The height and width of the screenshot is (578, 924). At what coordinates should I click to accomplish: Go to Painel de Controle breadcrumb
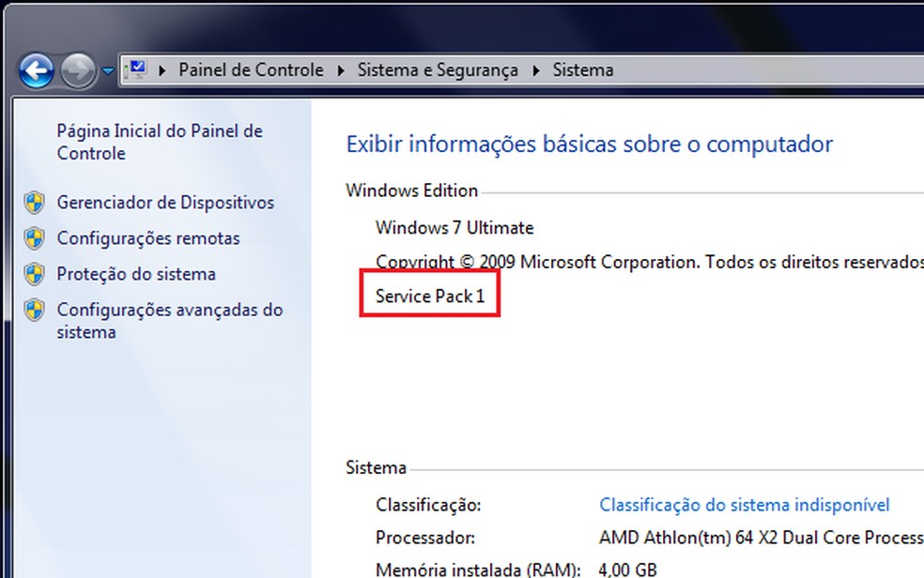pyautogui.click(x=251, y=70)
